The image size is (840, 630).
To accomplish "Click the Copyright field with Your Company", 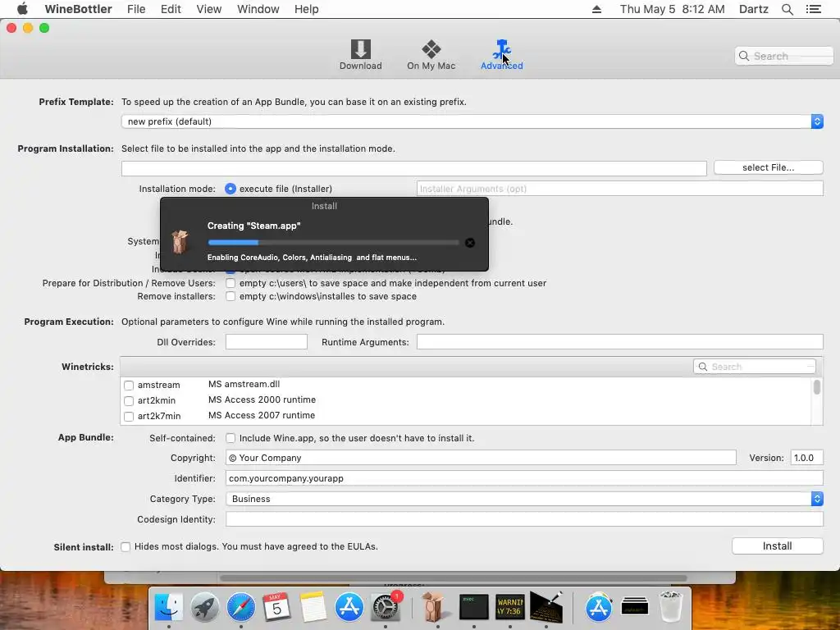I will (481, 458).
